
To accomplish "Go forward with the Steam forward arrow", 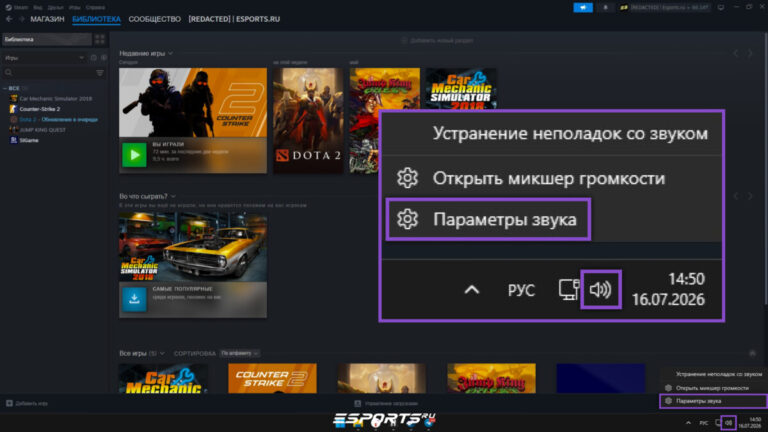I will [x=22, y=19].
